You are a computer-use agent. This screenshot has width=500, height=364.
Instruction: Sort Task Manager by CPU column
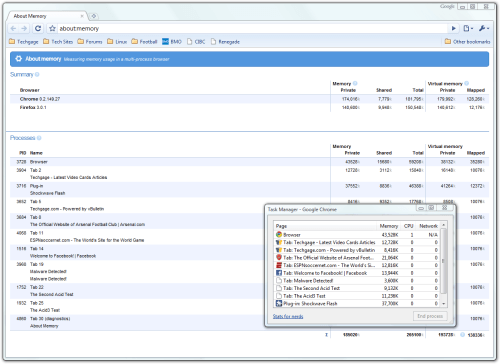[x=409, y=226]
